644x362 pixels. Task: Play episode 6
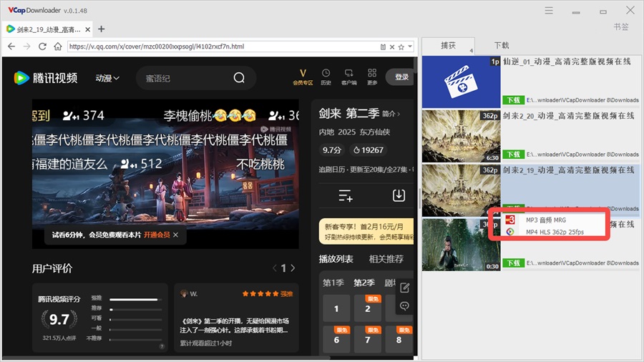click(x=336, y=339)
